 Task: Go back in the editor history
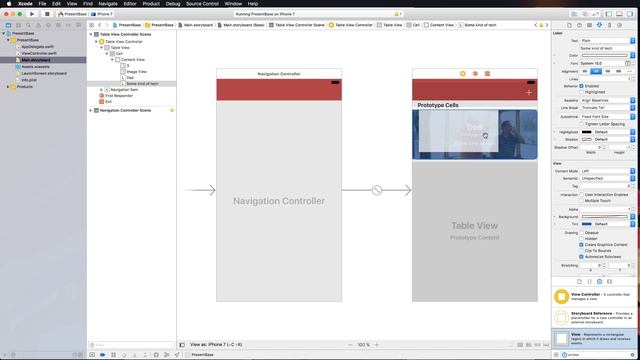tap(99, 25)
